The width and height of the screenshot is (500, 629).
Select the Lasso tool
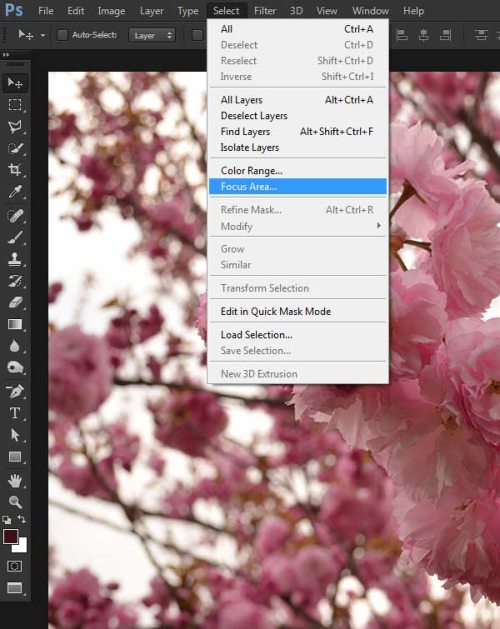[15, 127]
